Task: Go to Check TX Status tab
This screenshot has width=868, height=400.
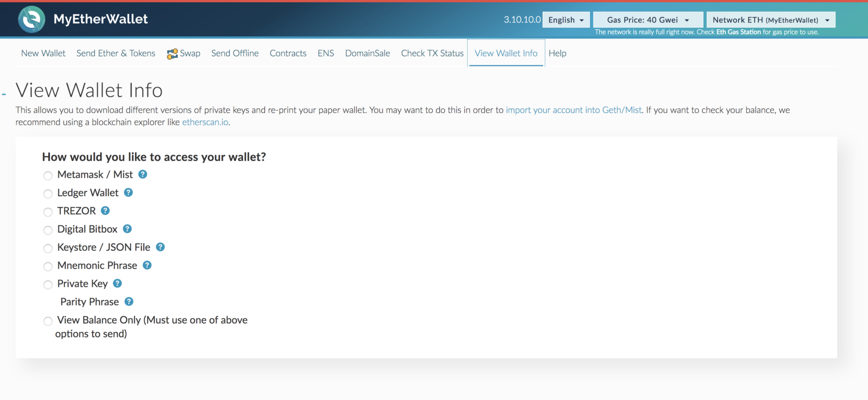Action: click(x=432, y=53)
